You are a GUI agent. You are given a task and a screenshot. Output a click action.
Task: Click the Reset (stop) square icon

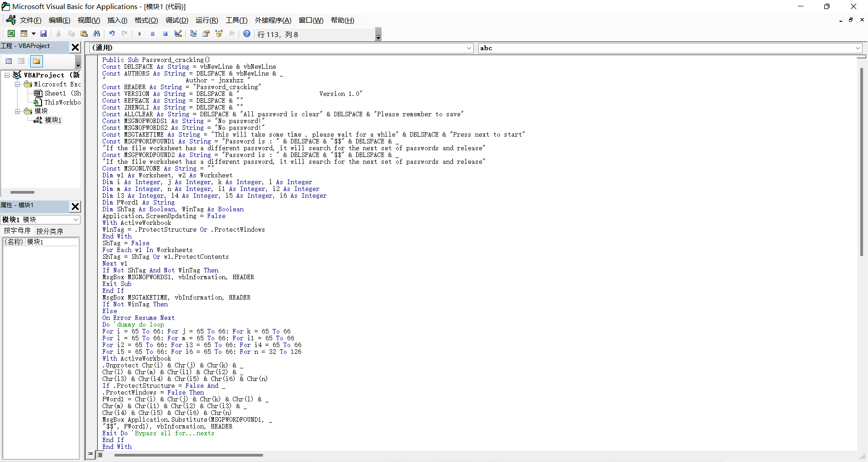tap(165, 34)
